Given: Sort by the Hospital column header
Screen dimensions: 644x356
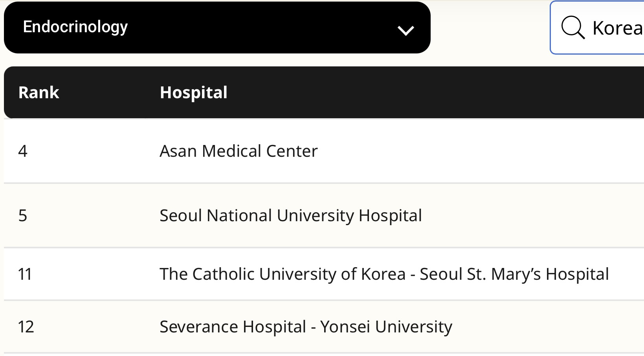Looking at the screenshot, I should [193, 93].
